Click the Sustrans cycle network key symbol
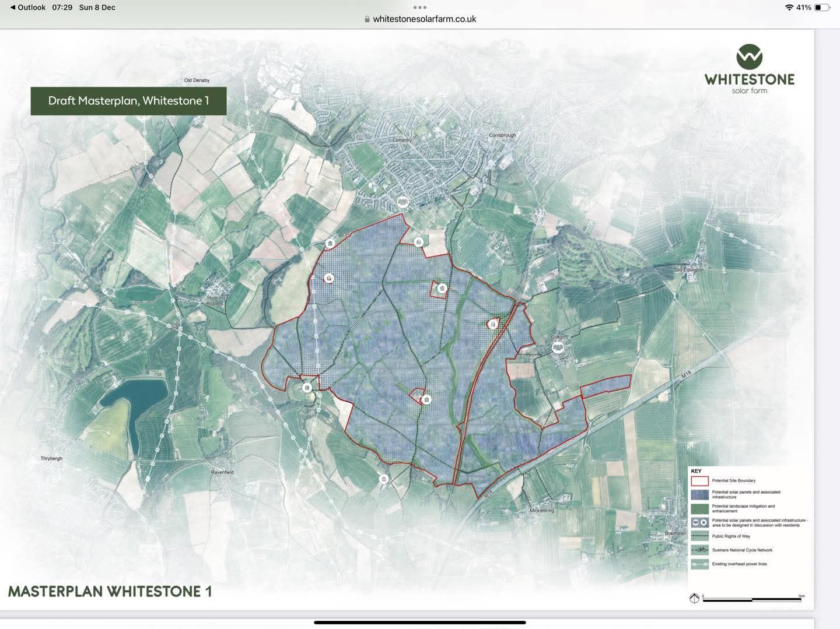Viewport: 840px width, 629px height. pos(699,550)
